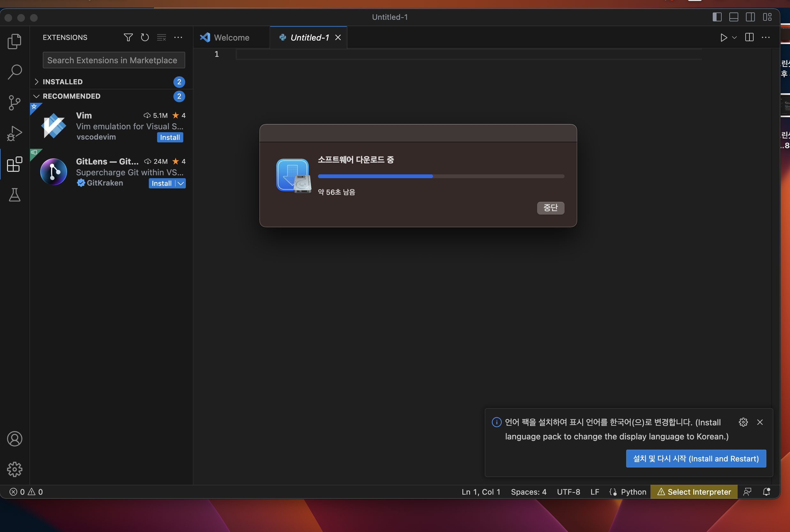Refresh the extensions list

click(x=145, y=37)
